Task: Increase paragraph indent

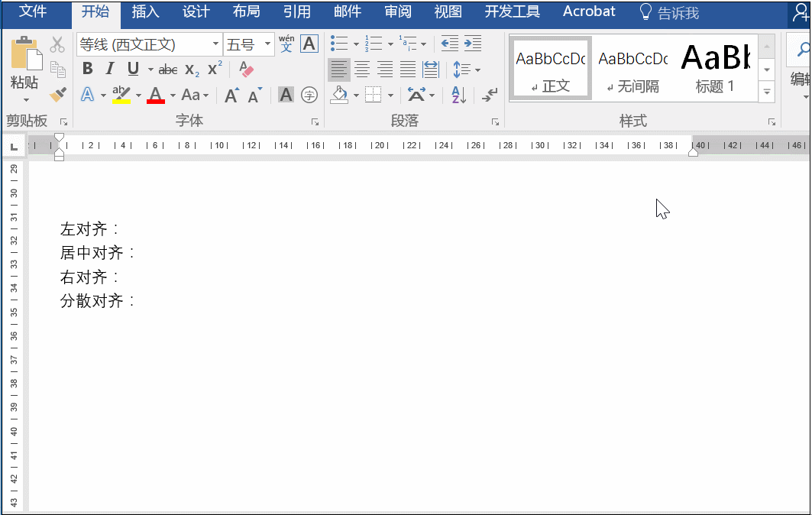Action: [472, 44]
